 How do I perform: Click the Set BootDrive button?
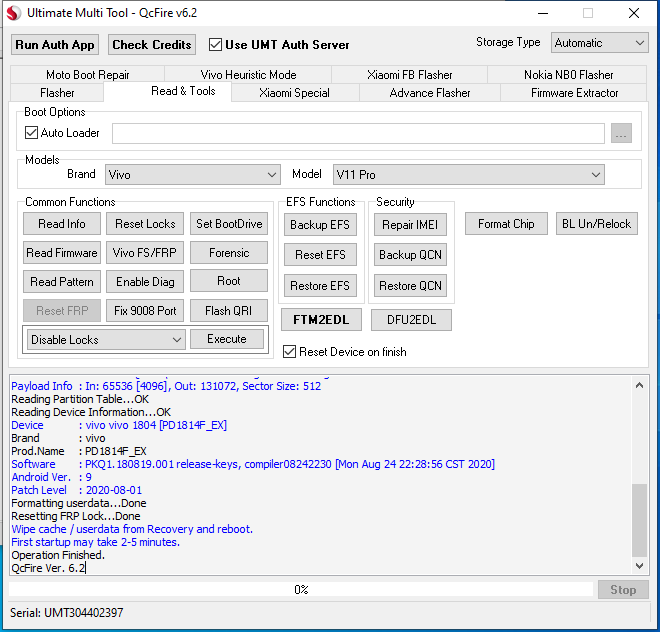(229, 224)
